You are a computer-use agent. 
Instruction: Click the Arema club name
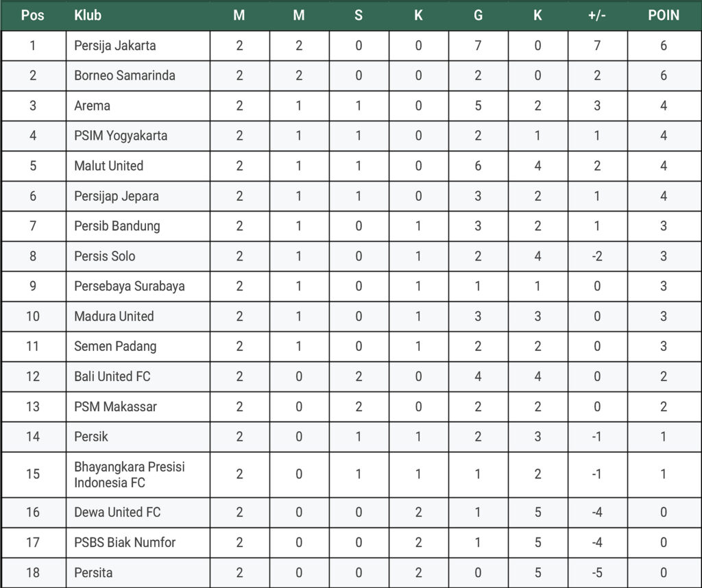(x=93, y=106)
